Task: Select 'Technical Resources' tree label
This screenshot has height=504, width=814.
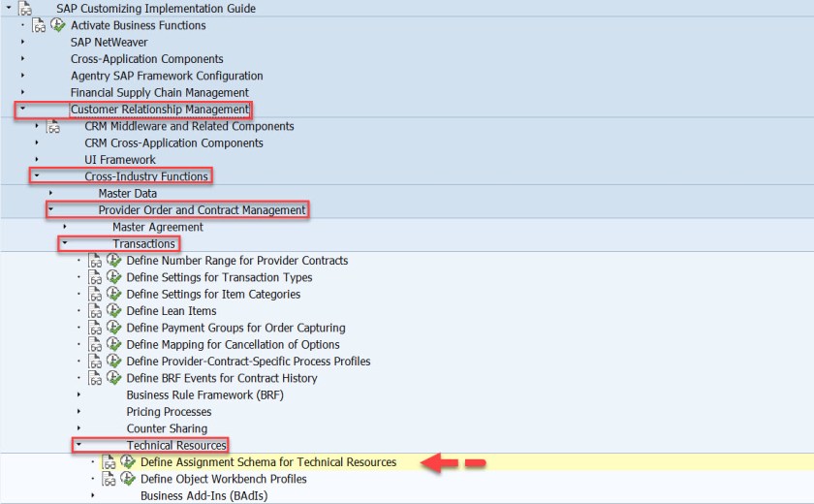Action: tap(176, 445)
